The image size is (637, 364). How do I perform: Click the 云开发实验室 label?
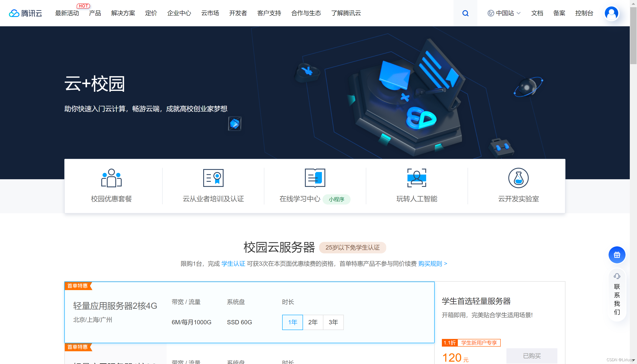(518, 199)
